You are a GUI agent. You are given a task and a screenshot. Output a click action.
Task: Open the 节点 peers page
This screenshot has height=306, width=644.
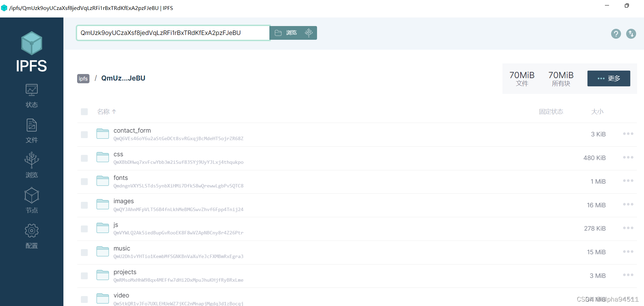(x=32, y=200)
